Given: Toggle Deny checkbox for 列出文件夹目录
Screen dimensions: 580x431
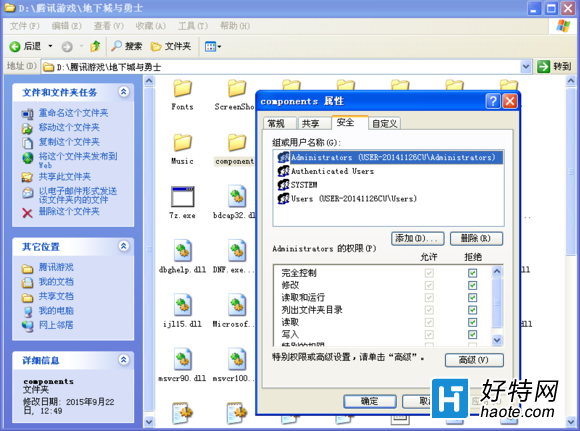Looking at the screenshot, I should click(x=472, y=310).
